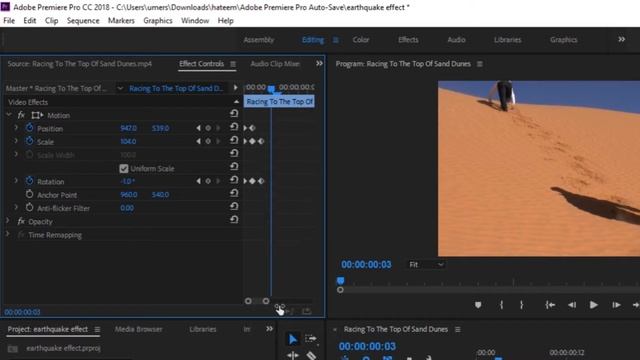The image size is (640, 360).
Task: Toggle Scale animation stopwatch
Action: click(x=29, y=141)
